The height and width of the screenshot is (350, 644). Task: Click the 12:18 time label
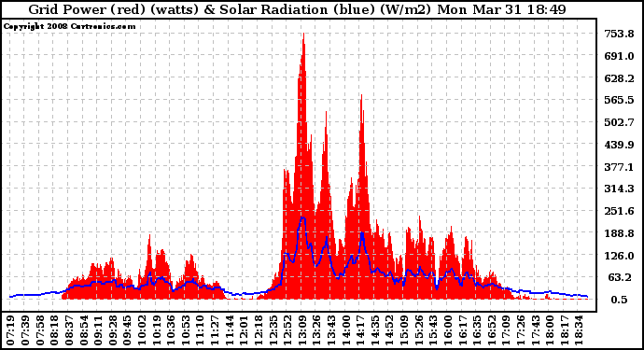point(259,330)
